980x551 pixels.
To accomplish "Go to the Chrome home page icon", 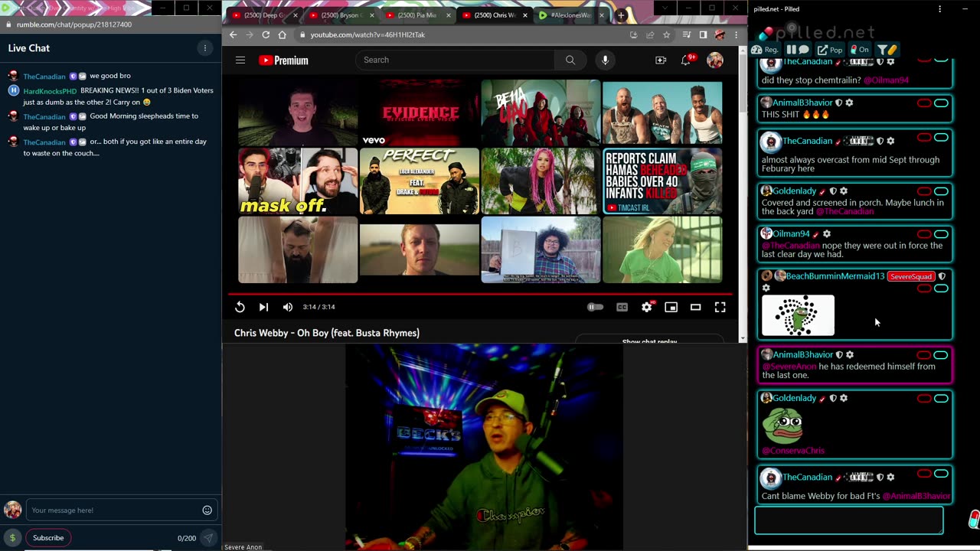I will point(282,34).
